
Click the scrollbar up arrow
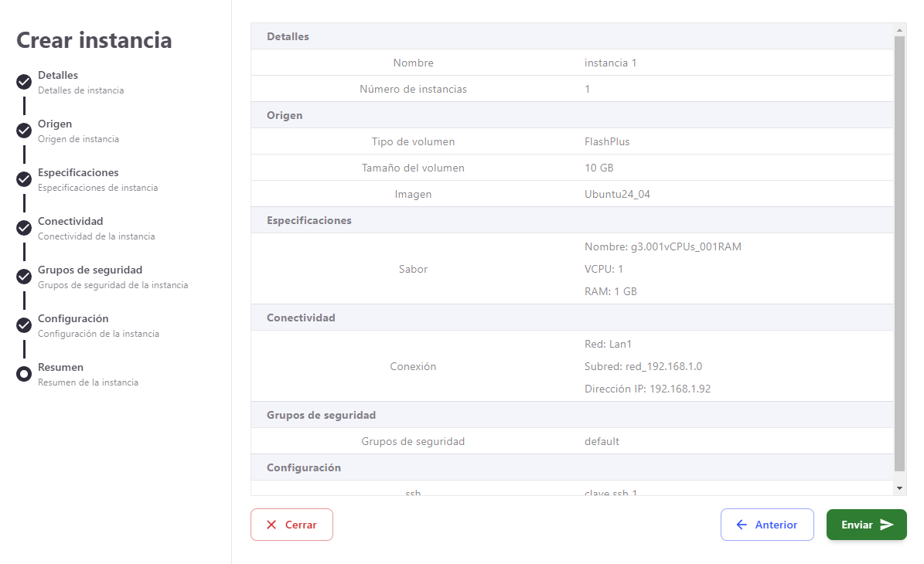pos(899,29)
